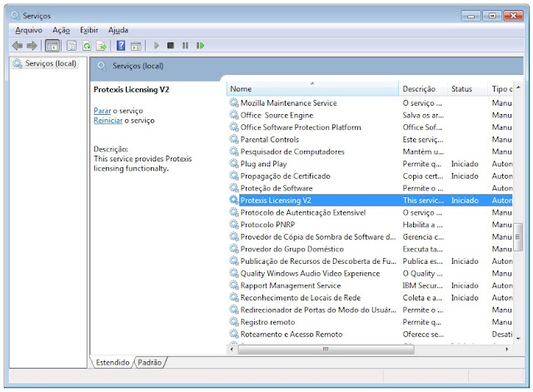Sort by the Descrição column header
This screenshot has width=533, height=392.
[423, 89]
